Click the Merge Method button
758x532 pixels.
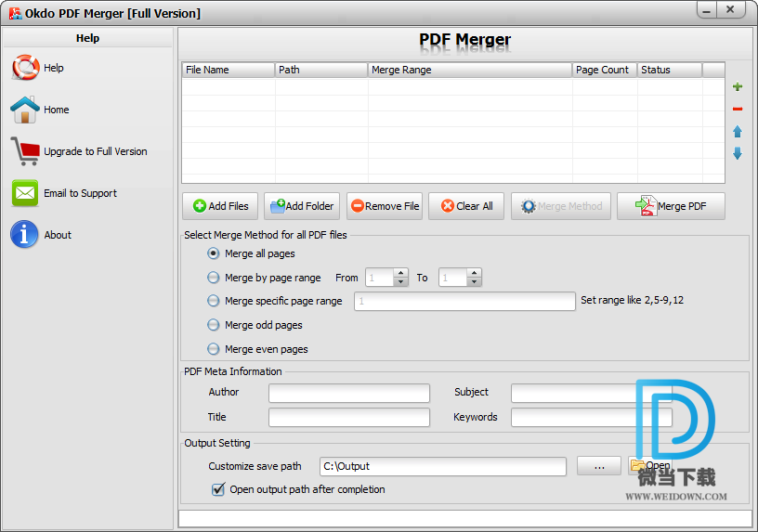tap(561, 206)
